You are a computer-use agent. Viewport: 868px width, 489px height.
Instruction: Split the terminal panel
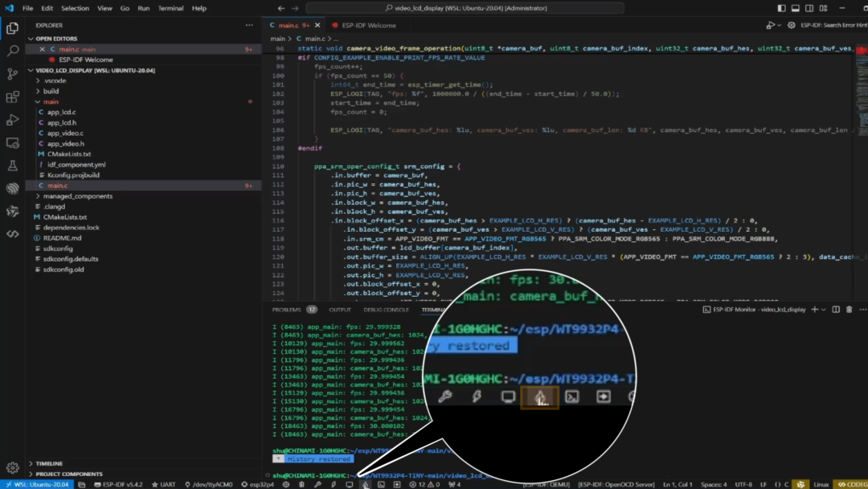coord(836,310)
